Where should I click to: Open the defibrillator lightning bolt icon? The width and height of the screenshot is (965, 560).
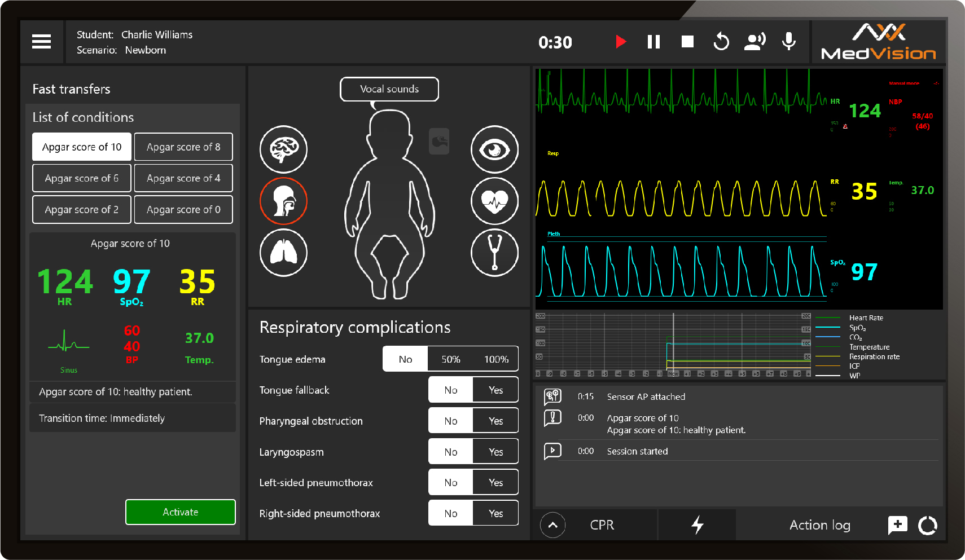698,525
